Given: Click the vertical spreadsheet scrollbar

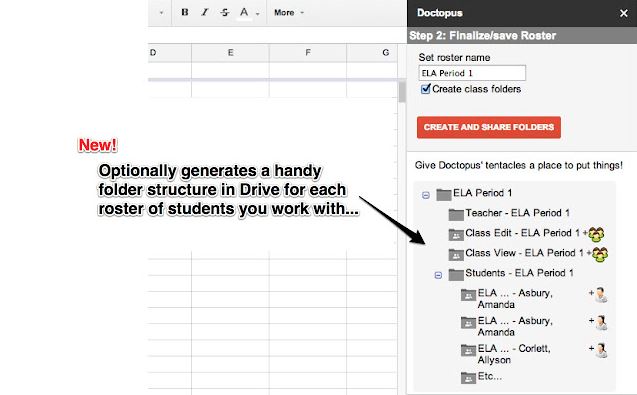Looking at the screenshot, I should click(x=402, y=91).
